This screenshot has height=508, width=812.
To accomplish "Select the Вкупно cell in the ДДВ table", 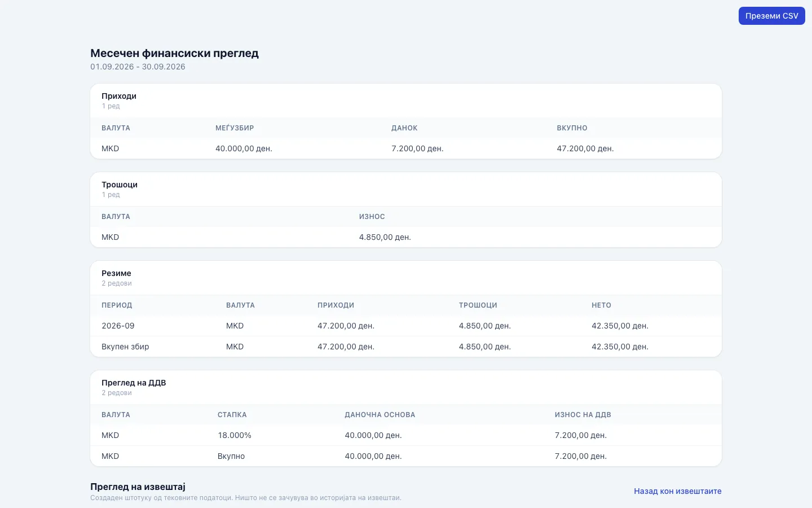I will tap(231, 456).
